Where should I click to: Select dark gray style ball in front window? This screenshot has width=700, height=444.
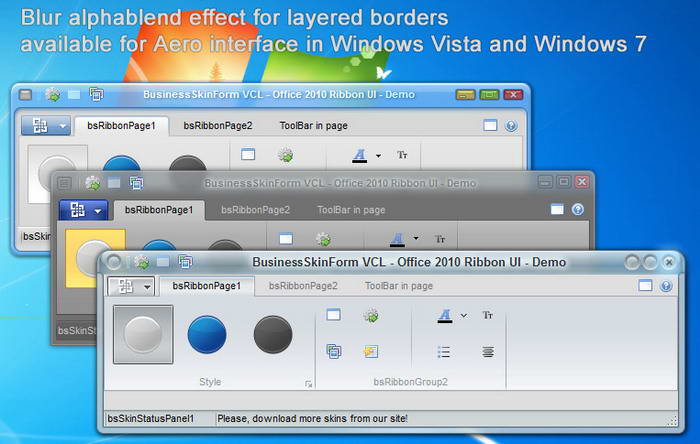tap(273, 335)
